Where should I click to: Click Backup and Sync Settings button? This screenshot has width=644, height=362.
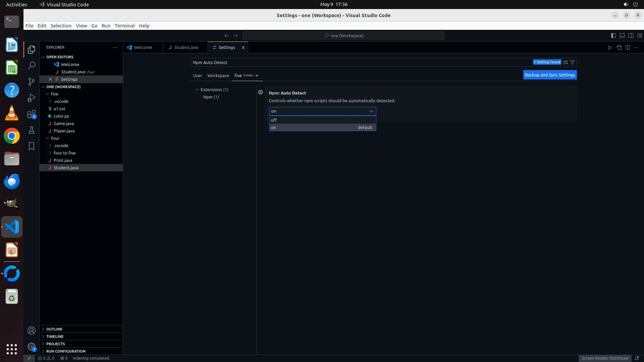[549, 75]
